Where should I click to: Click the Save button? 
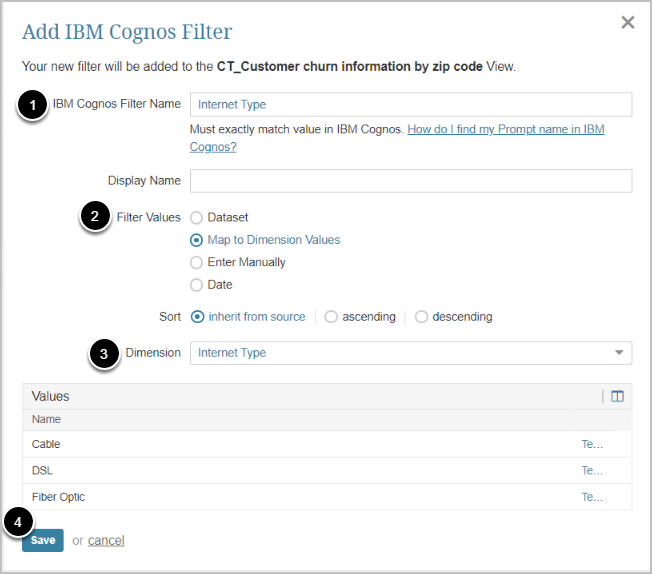click(43, 540)
